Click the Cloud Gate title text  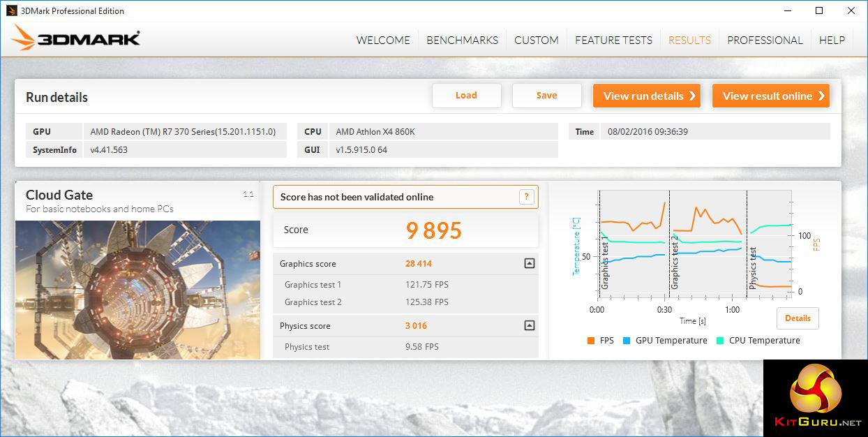click(x=59, y=195)
